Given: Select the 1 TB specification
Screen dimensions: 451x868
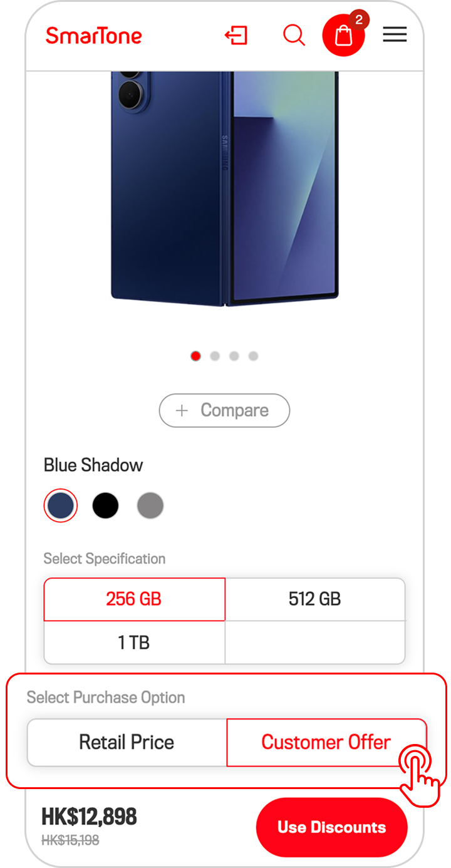Looking at the screenshot, I should (134, 643).
